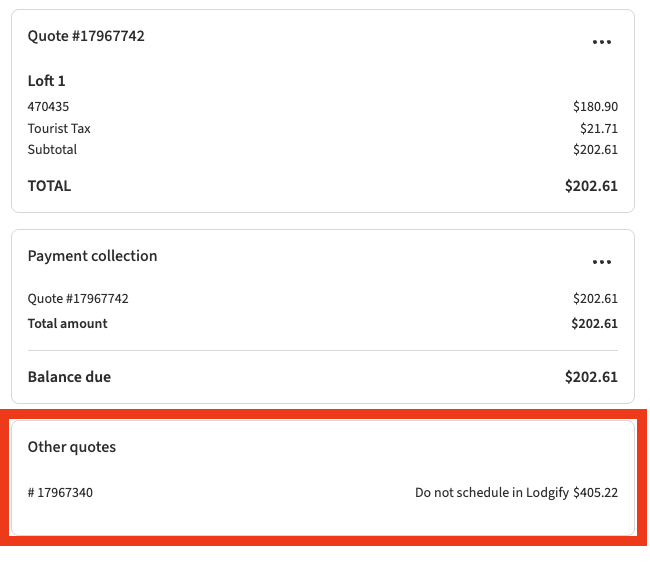The height and width of the screenshot is (562, 650).
Task: Open the Payment collection three-dot menu
Action: click(601, 262)
